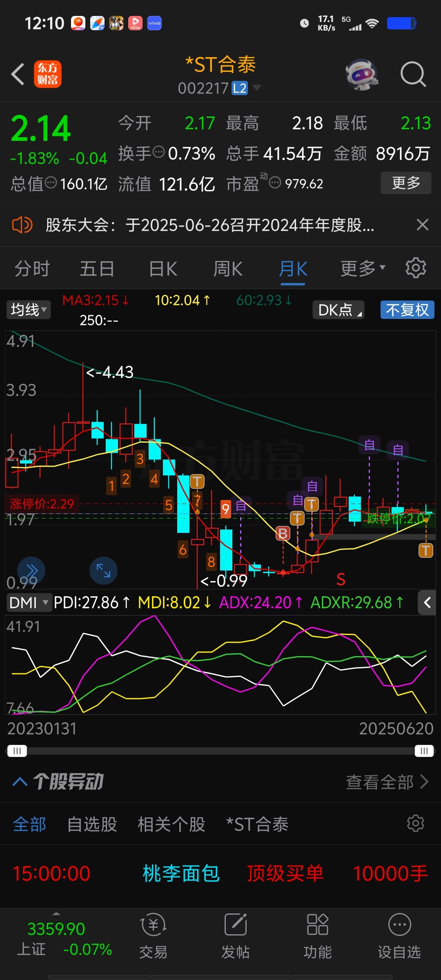Expand the stock code dropdown triangle
This screenshot has height=980, width=441.
(257, 87)
